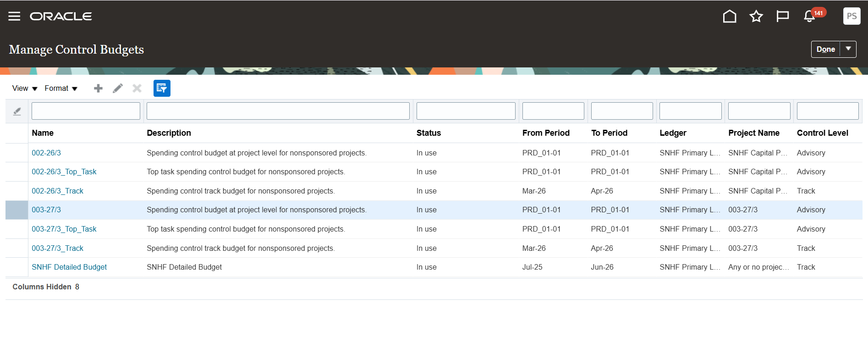
Task: Go to the Home icon
Action: [730, 17]
